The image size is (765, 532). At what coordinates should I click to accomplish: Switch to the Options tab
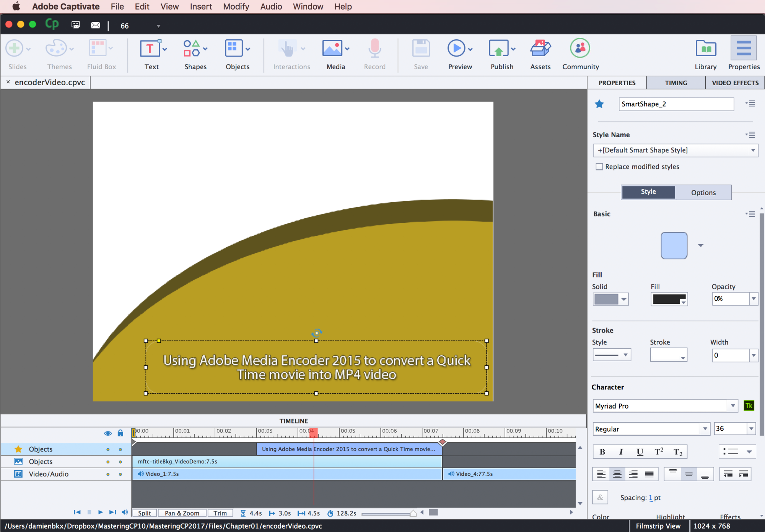point(703,192)
